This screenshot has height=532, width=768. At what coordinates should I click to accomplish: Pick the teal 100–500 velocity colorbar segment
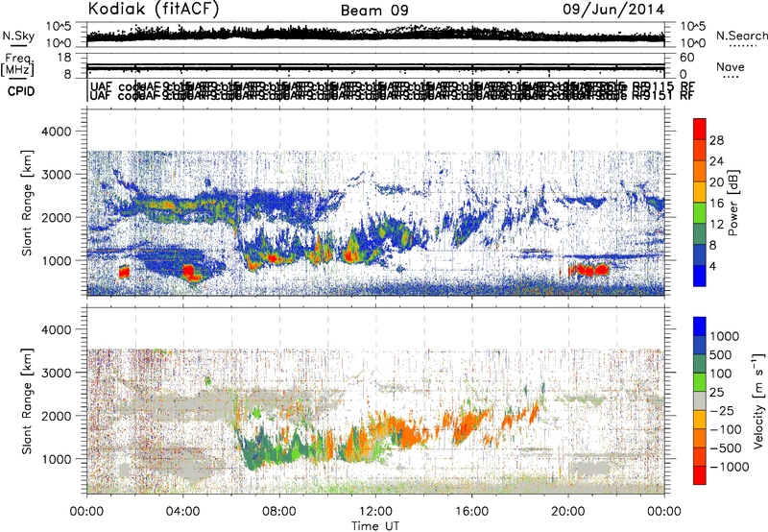(700, 364)
